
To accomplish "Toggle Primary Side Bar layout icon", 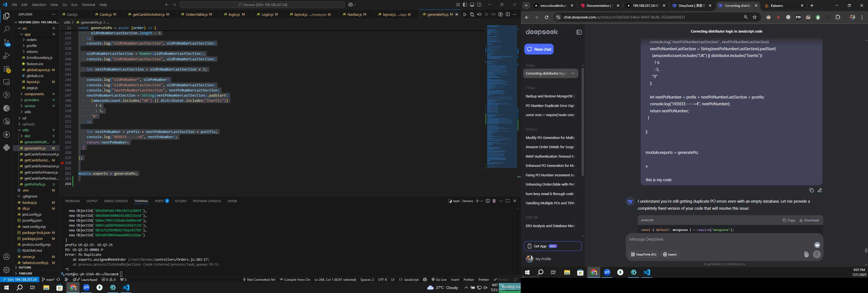I will pyautogui.click(x=465, y=5).
